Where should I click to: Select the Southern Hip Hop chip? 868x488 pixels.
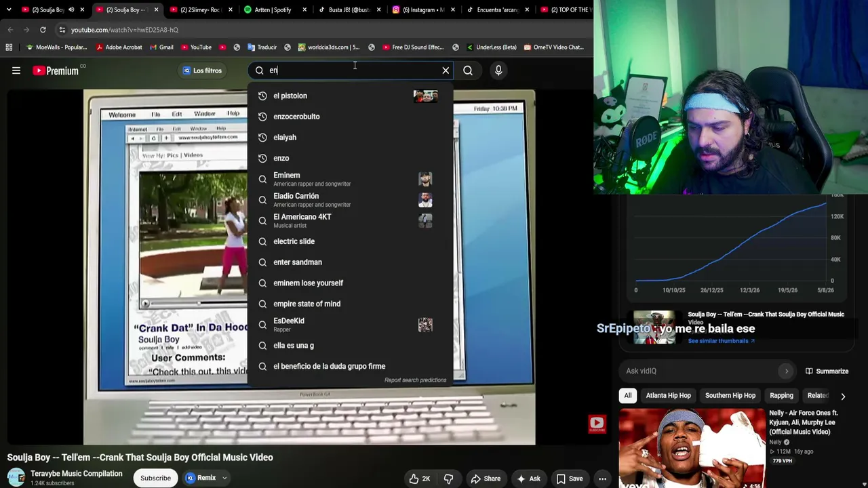tap(730, 396)
